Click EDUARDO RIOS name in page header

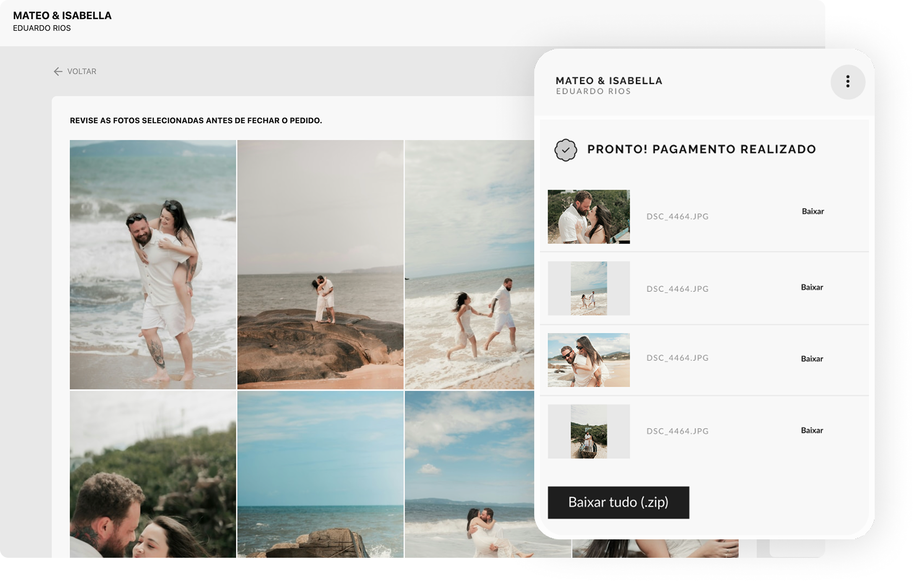tap(42, 28)
